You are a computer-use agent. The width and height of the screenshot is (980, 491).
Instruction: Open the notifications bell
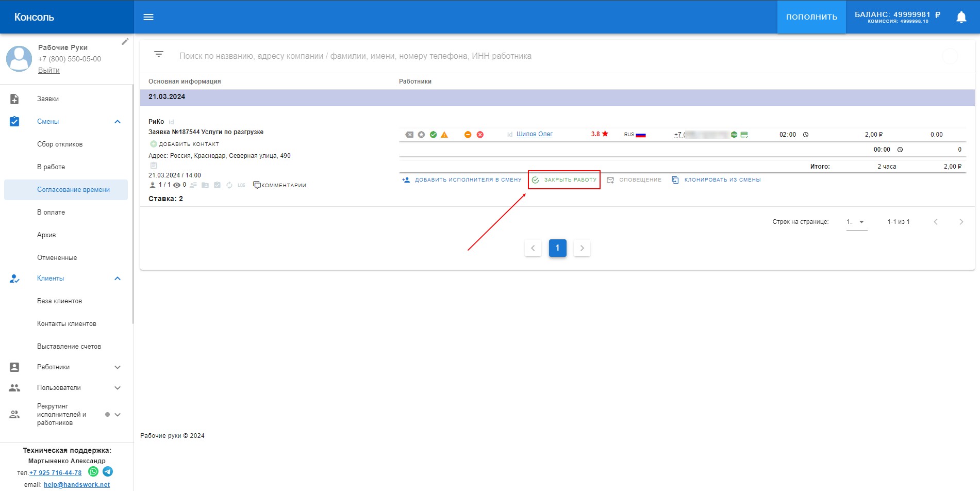click(x=961, y=17)
